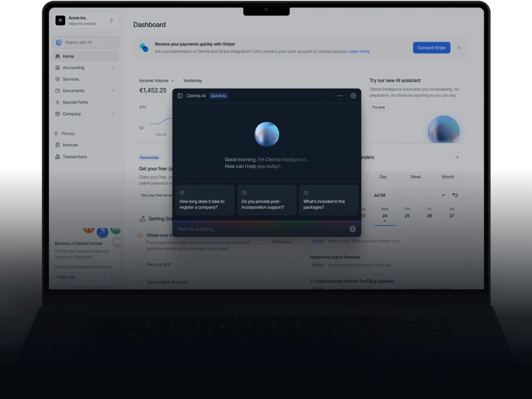Screen dimensions: 532x399
Task: Click the reminders next arrow button
Action: click(457, 157)
